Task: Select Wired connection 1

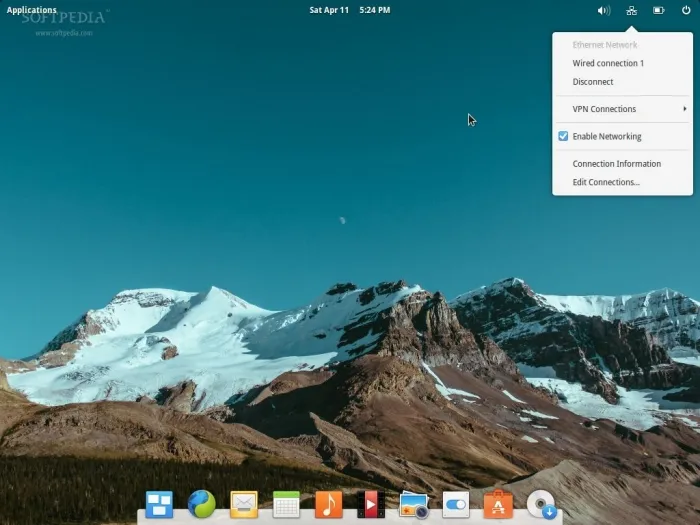Action: click(x=608, y=63)
